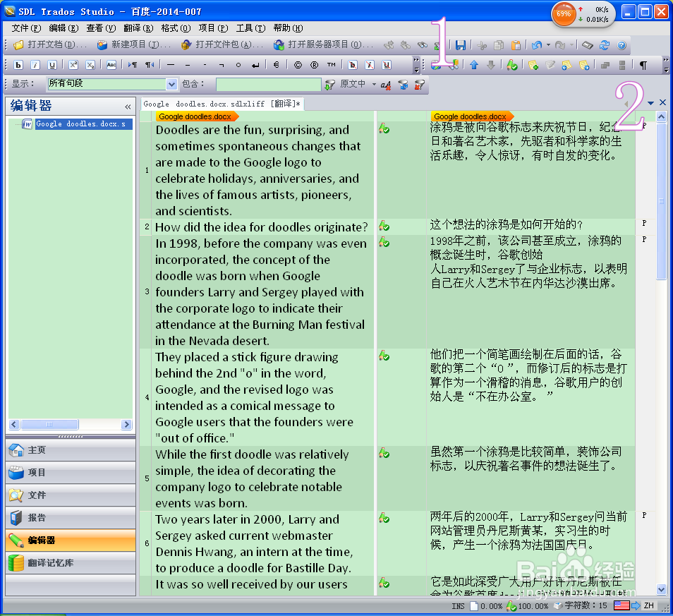Insert the copyright © symbol

point(298,65)
